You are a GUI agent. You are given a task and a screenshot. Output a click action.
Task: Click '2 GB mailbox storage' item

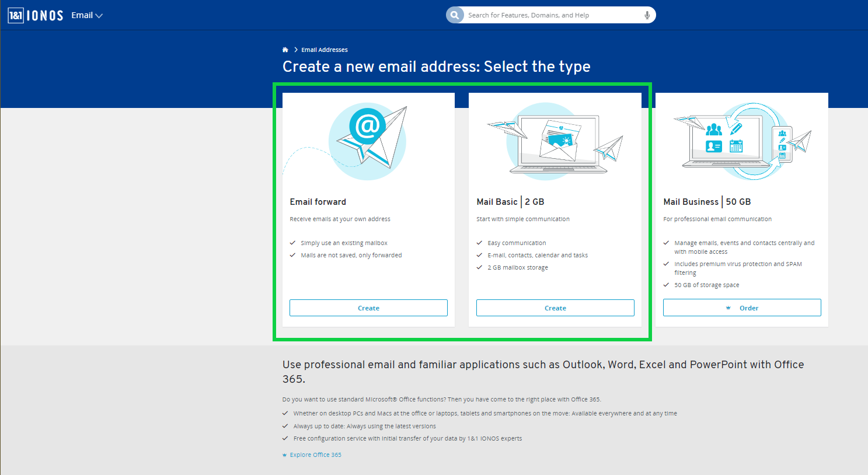[518, 268]
